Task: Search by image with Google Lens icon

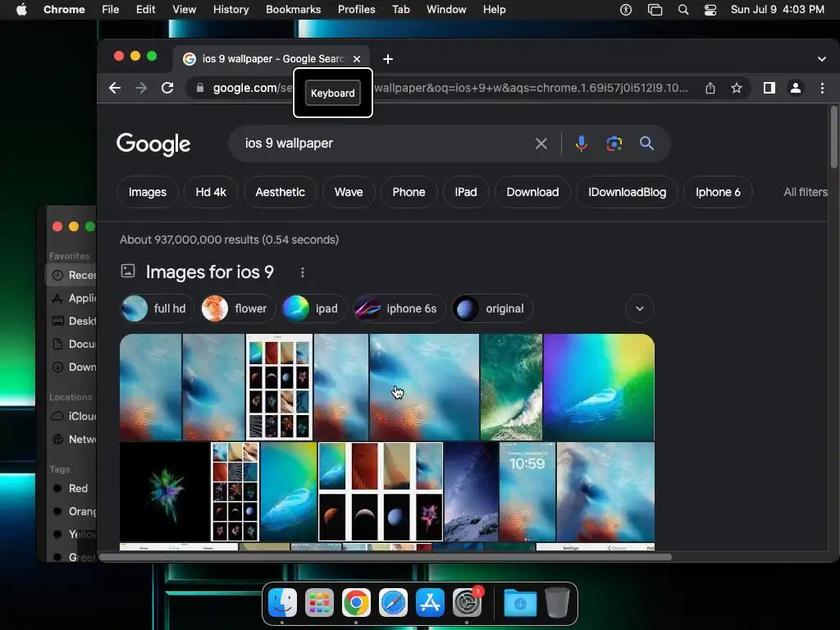Action: 614,144
